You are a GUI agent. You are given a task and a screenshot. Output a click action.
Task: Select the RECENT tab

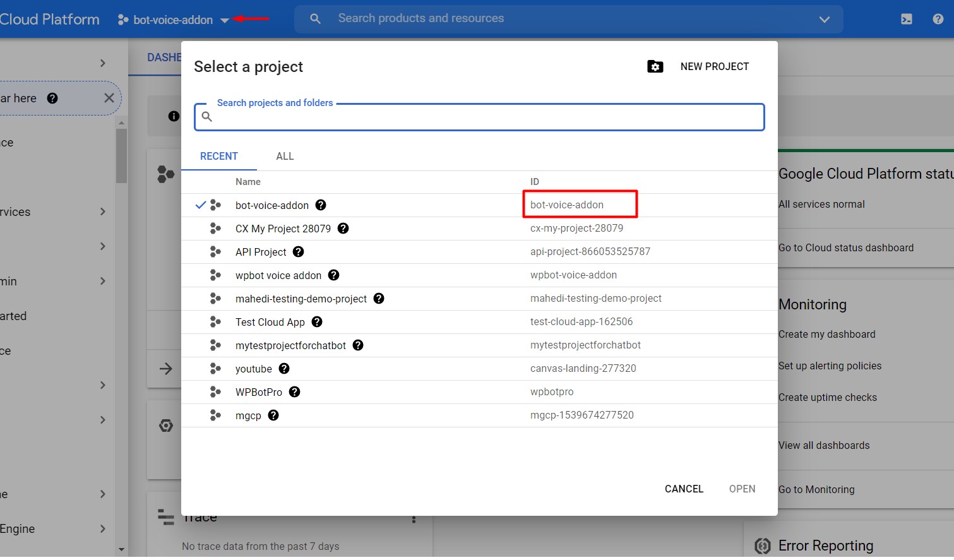218,157
